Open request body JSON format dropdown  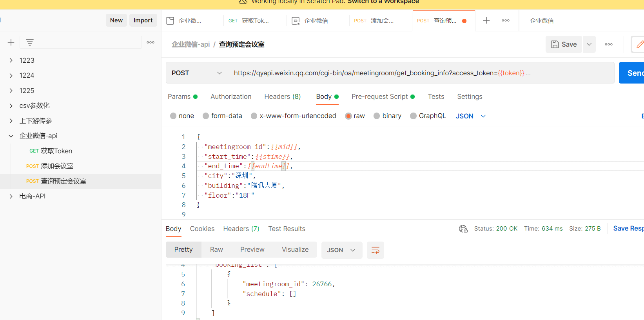tap(471, 116)
